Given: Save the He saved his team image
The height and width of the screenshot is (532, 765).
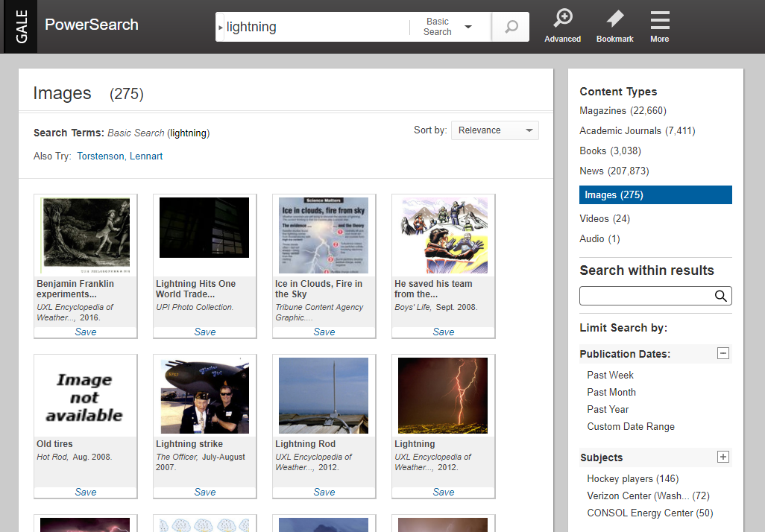Looking at the screenshot, I should (x=444, y=332).
